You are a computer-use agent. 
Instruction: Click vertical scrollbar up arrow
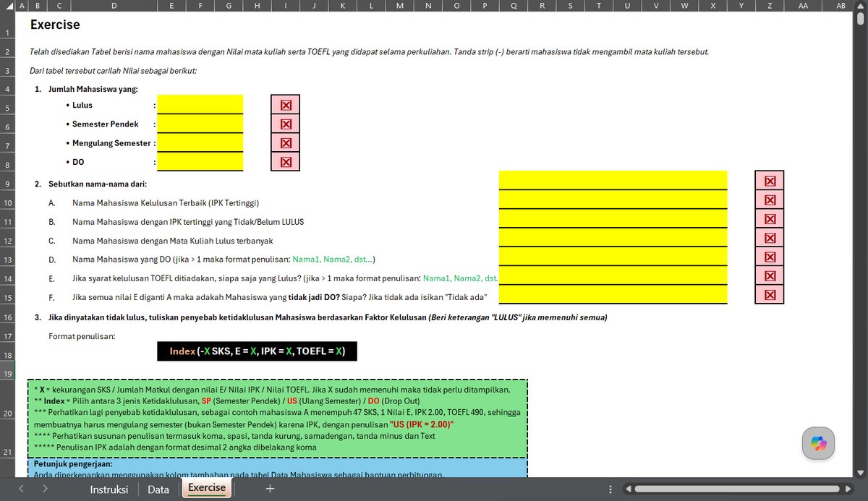tap(860, 6)
